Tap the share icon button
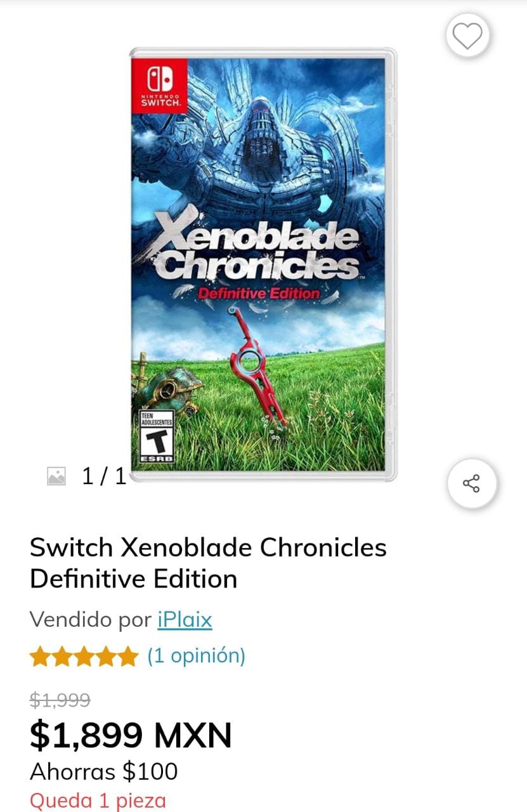The image size is (527, 812). [471, 483]
